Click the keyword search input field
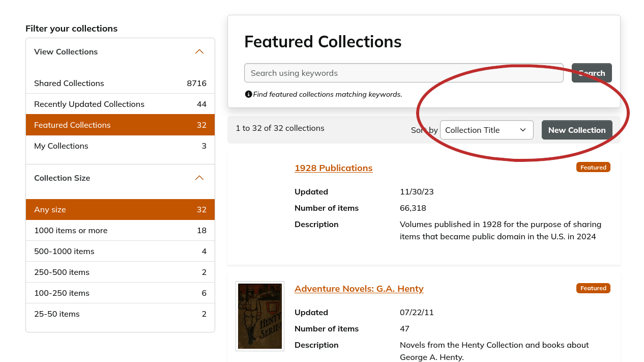The height and width of the screenshot is (362, 644). click(403, 73)
